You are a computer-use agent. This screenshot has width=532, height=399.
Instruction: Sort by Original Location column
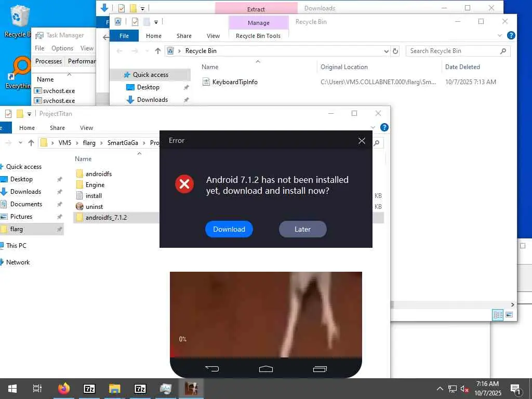click(x=344, y=67)
